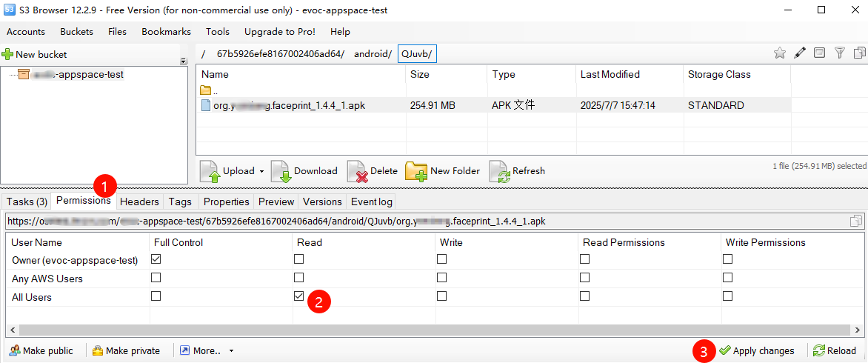The image size is (868, 363).
Task: Uncheck Read for All Users
Action: point(299,296)
